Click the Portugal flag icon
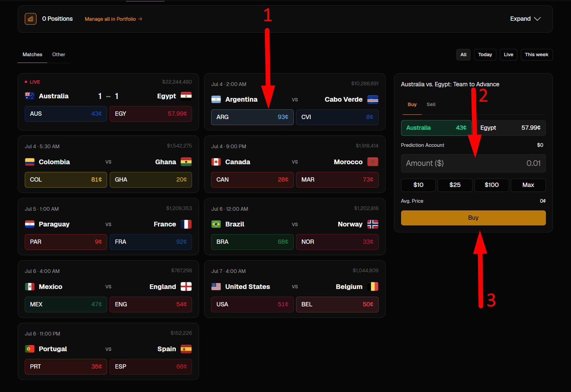The width and height of the screenshot is (571, 392). pos(30,349)
